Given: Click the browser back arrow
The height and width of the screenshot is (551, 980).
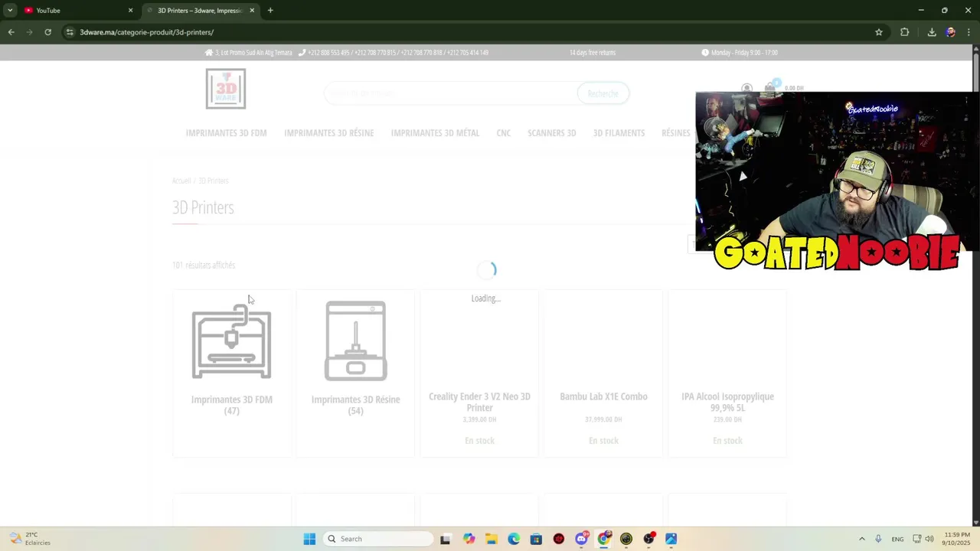Looking at the screenshot, I should [11, 32].
